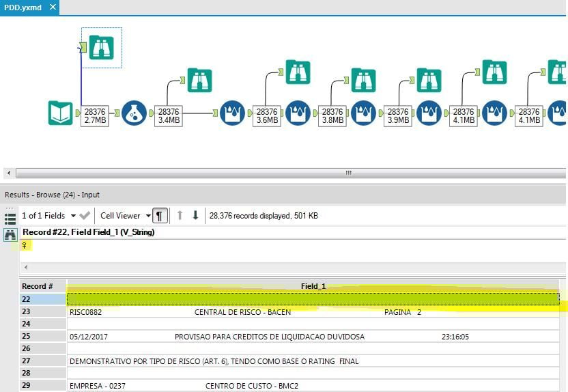The height and width of the screenshot is (392, 568).
Task: Click the 28376 3.4MB record count label
Action: point(169,116)
